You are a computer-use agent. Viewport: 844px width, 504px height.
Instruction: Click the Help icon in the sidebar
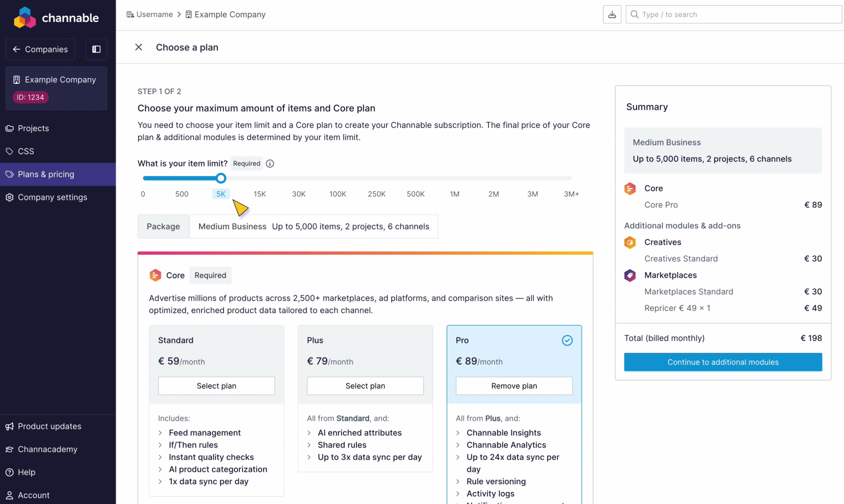click(x=10, y=472)
